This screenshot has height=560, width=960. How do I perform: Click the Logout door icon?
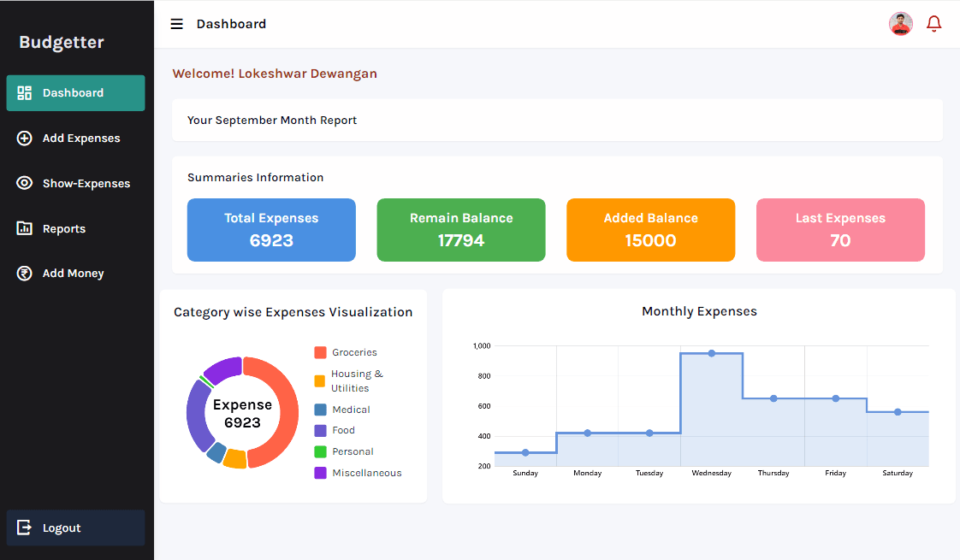[x=25, y=528]
